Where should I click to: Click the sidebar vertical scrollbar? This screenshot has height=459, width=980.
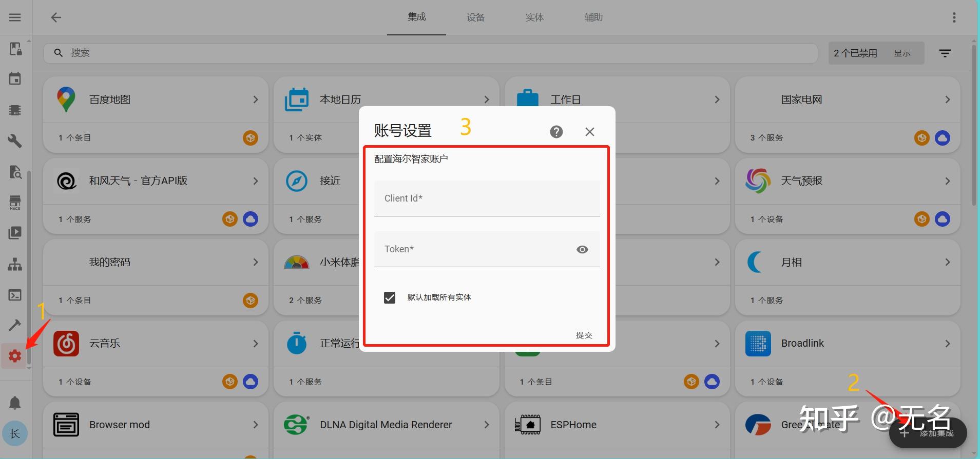(x=29, y=267)
